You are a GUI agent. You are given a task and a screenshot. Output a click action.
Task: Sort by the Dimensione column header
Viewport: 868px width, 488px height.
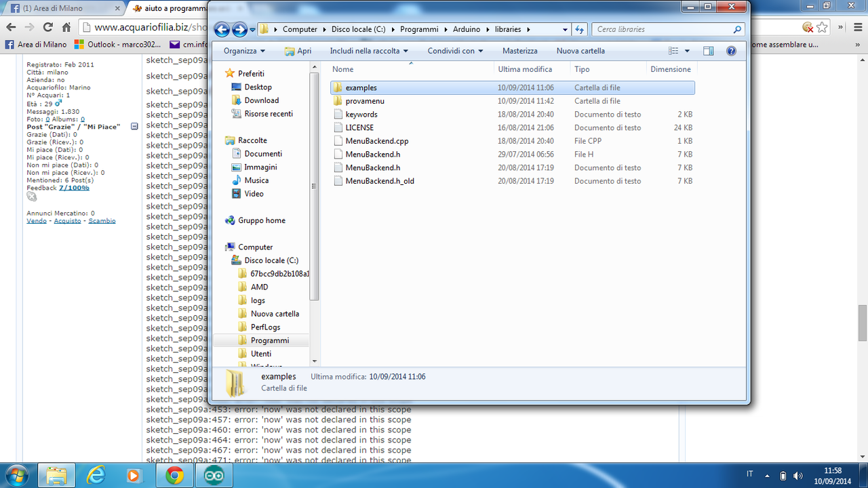coord(671,69)
